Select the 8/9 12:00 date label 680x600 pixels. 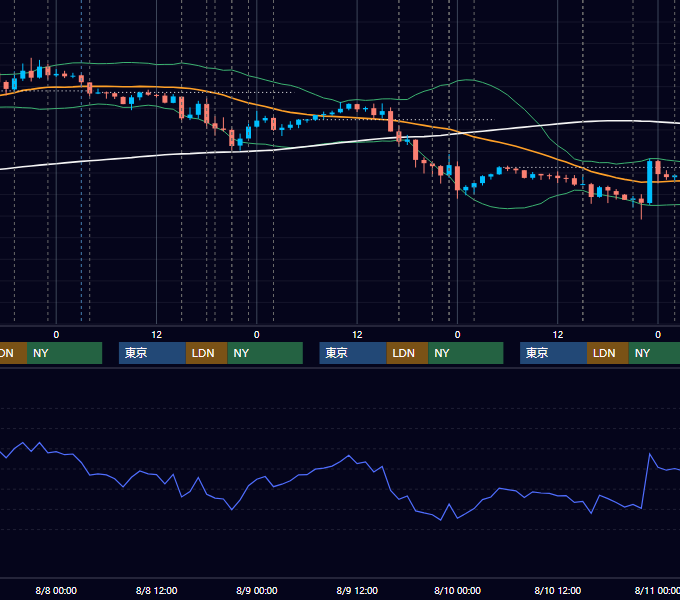point(357,590)
